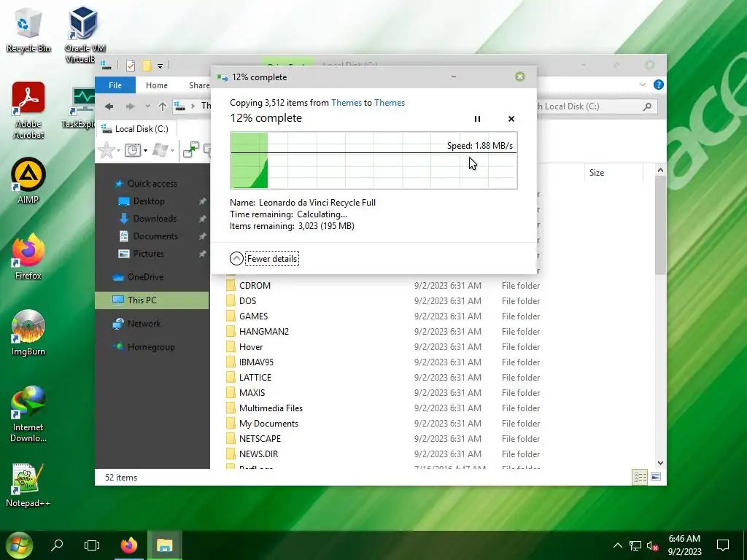747x560 pixels.
Task: Unpin Documents using its pin icon
Action: coord(203,236)
